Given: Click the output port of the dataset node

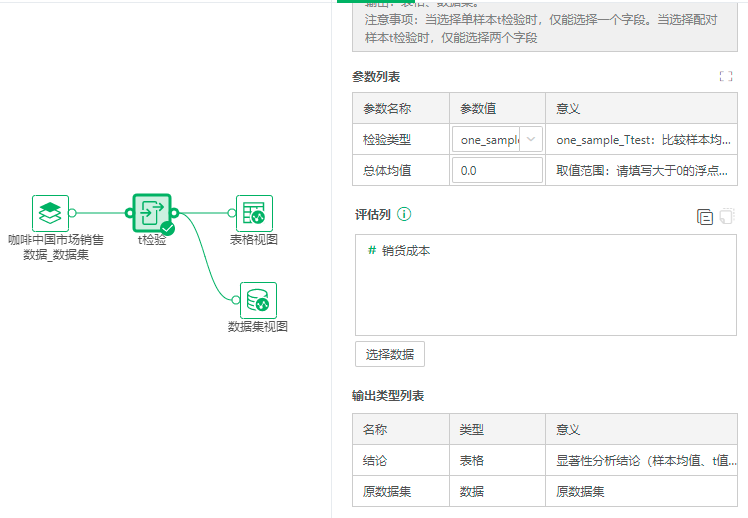Looking at the screenshot, I should pos(72,212).
